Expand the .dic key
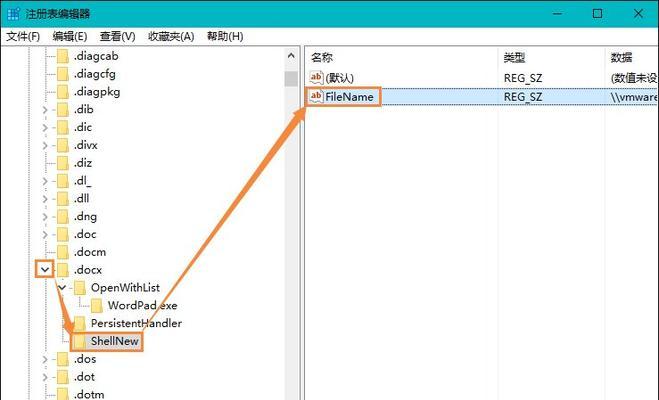Screen dimensions: 659x400 click(45, 127)
